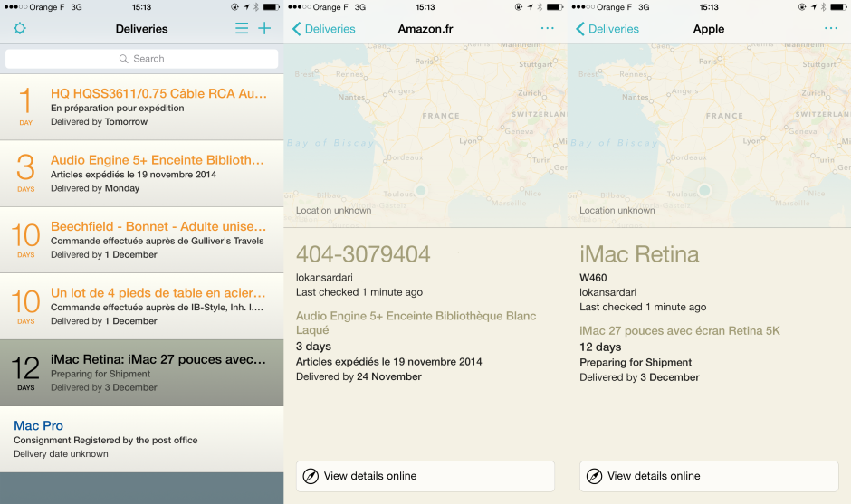851x504 pixels.
Task: Tap Apple navigation title
Action: (x=709, y=29)
